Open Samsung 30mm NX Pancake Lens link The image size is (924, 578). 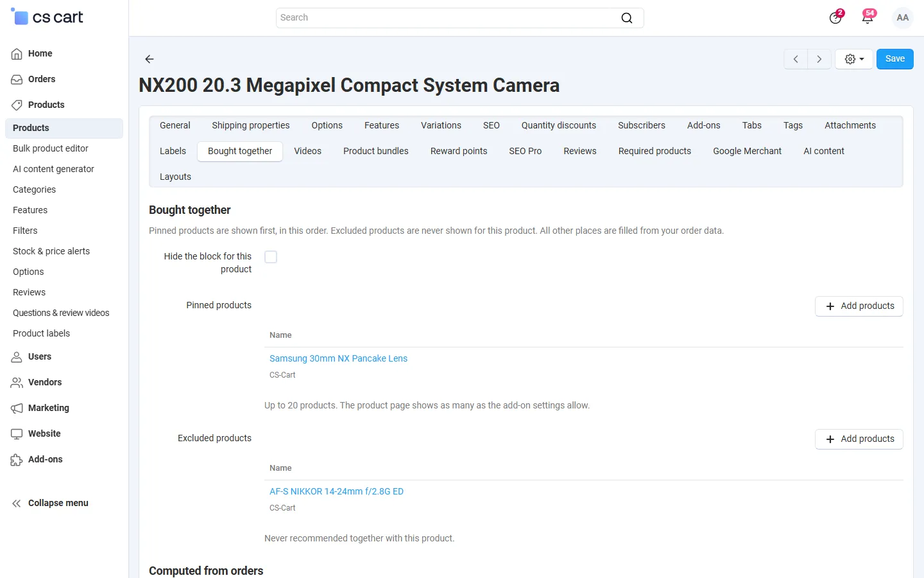coord(338,358)
